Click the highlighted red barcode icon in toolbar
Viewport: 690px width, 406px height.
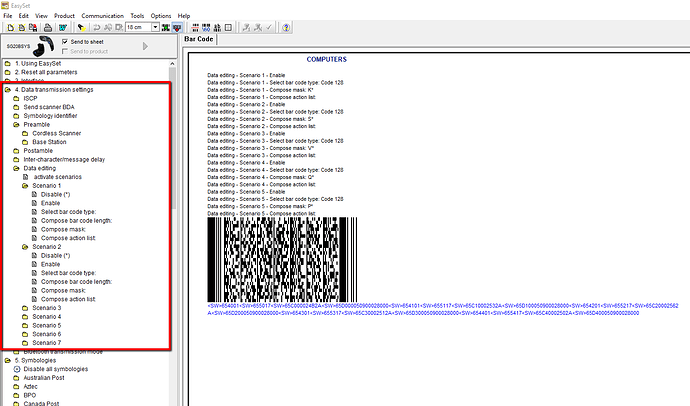click(177, 28)
